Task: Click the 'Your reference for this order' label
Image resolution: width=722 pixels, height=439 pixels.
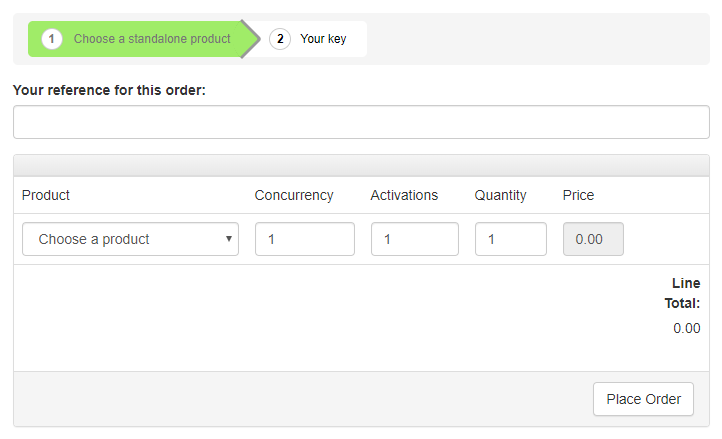Action: point(109,90)
